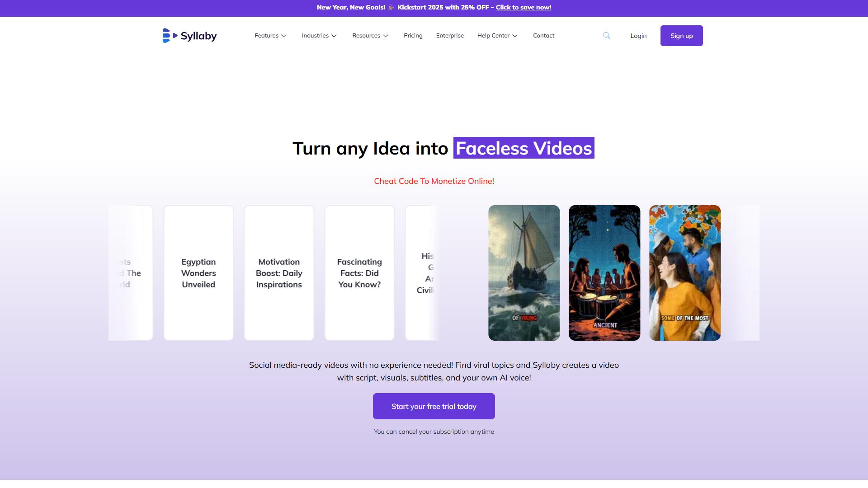Click the Syllaby wordmark text

click(x=198, y=36)
